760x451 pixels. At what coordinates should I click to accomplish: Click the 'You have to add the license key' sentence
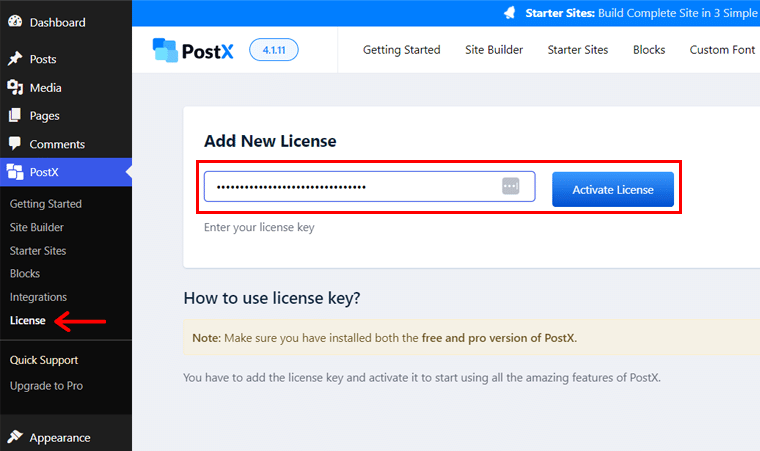422,377
